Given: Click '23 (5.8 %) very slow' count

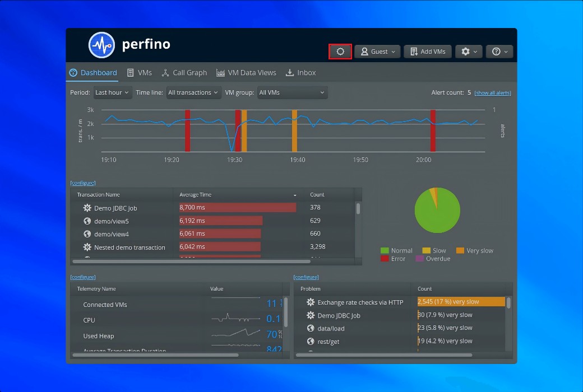Looking at the screenshot, I should [445, 328].
